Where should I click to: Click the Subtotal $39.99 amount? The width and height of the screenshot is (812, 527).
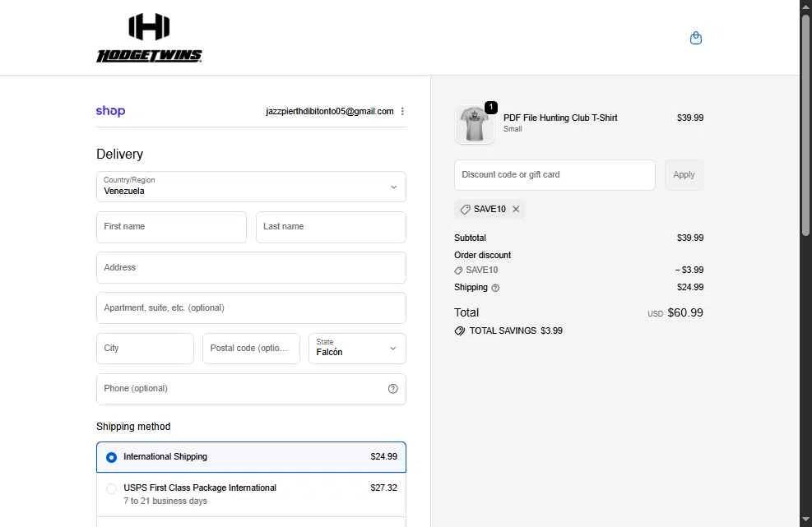(x=690, y=238)
